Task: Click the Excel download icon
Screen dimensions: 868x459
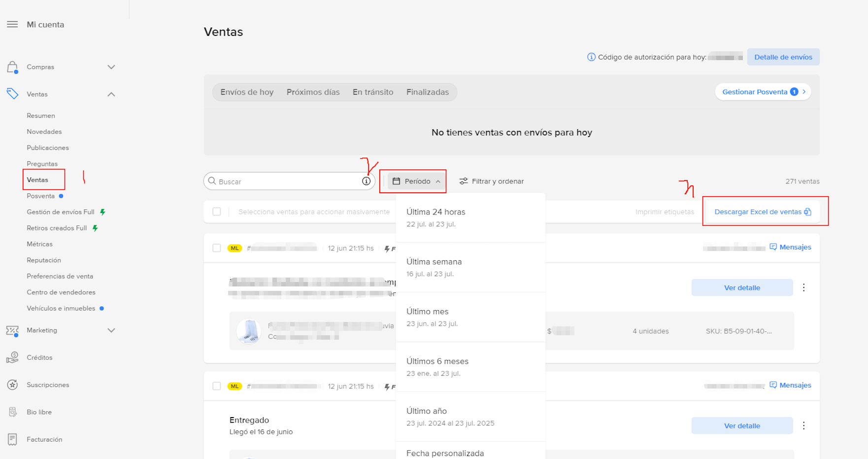Action: (x=807, y=212)
